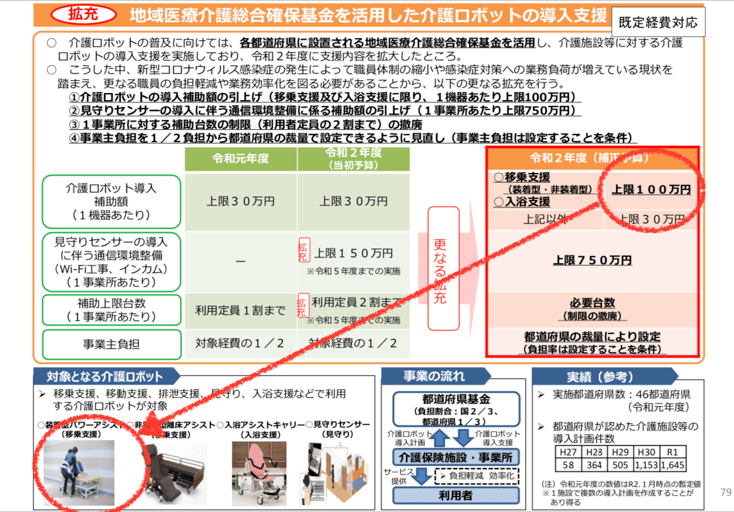Click the dashed 負担軽減 効率化 box
This screenshot has height=512, width=734.
pos(477,475)
